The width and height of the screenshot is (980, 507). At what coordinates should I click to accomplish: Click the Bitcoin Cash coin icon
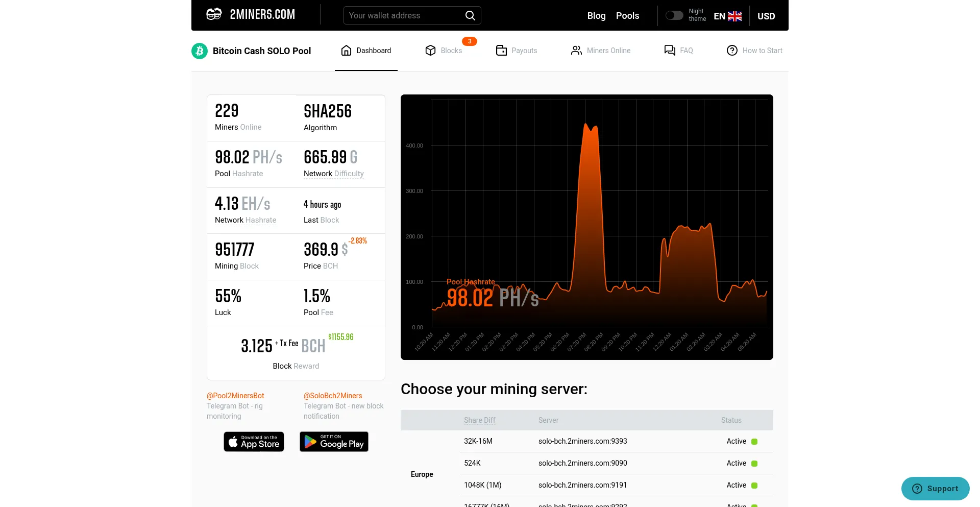[200, 51]
